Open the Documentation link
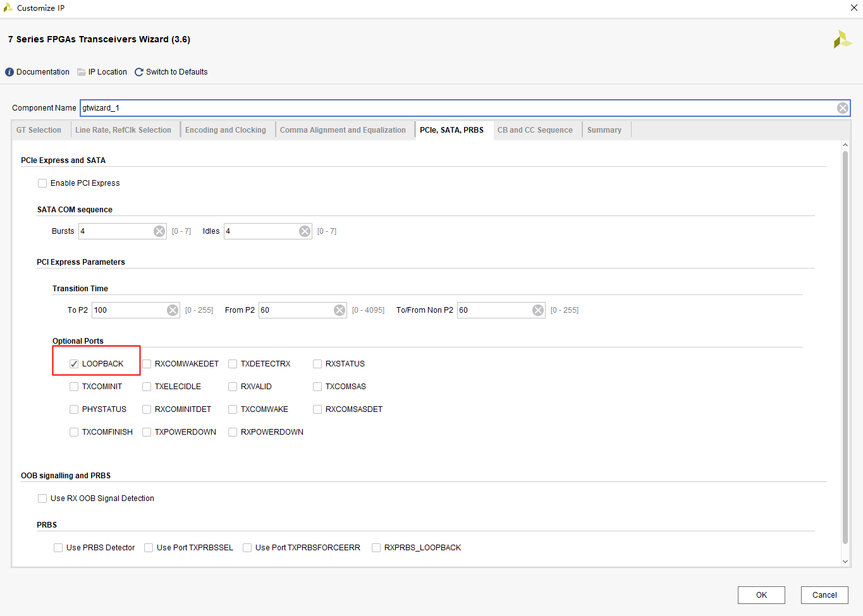 pyautogui.click(x=43, y=72)
